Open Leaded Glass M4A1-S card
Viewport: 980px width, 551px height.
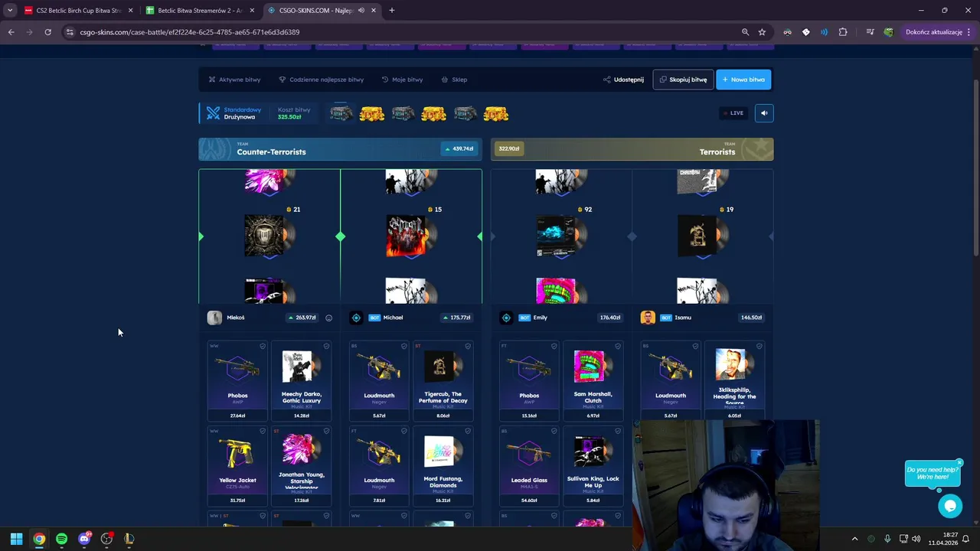[529, 465]
